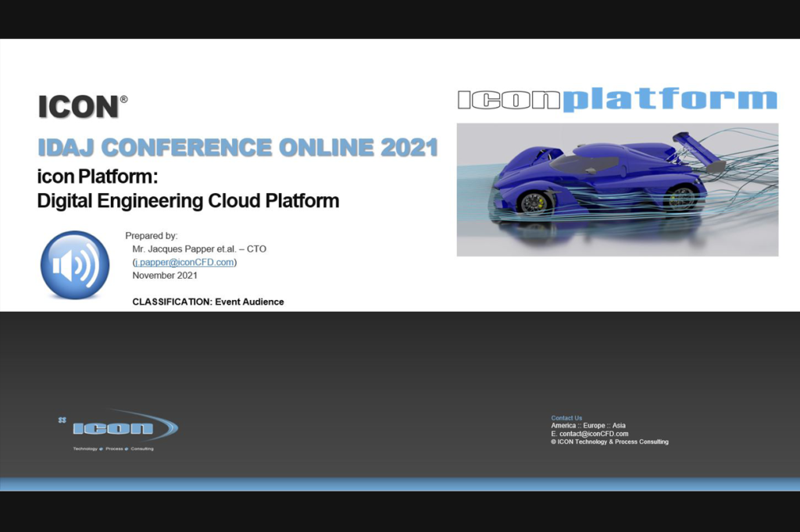Click the front wheel of the blue car

click(534, 202)
